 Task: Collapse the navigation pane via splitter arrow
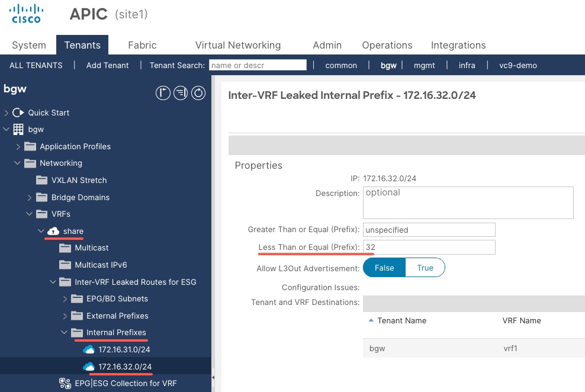click(x=213, y=377)
